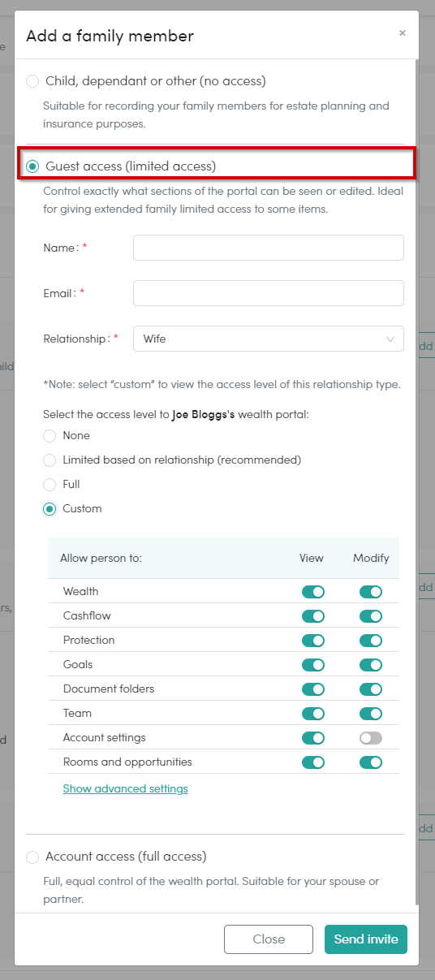Choose Limited based on relationship access
435x980 pixels.
tap(50, 460)
